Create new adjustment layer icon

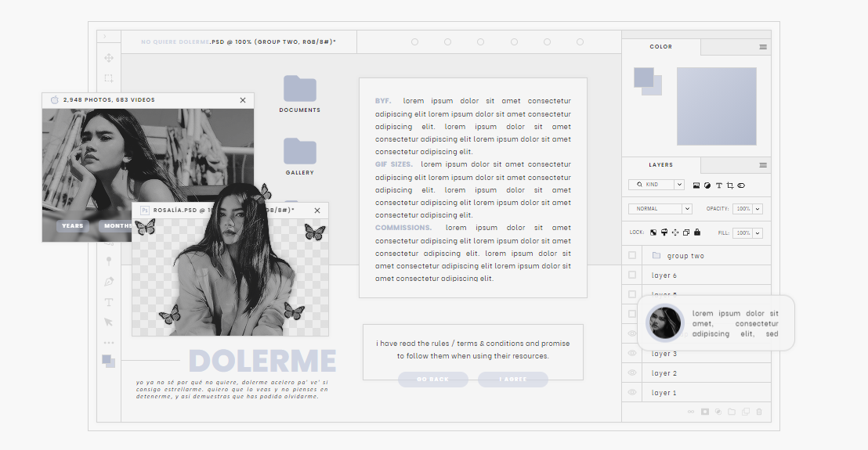pyautogui.click(x=718, y=412)
